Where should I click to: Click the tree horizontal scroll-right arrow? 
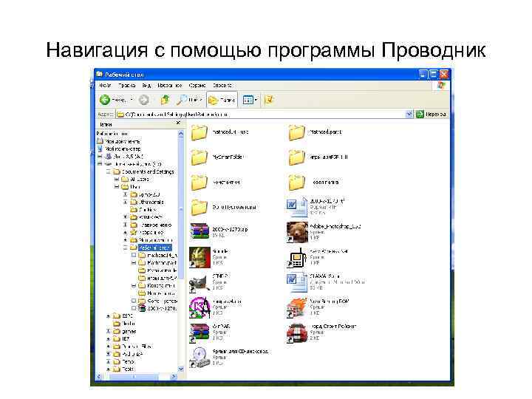(174, 377)
